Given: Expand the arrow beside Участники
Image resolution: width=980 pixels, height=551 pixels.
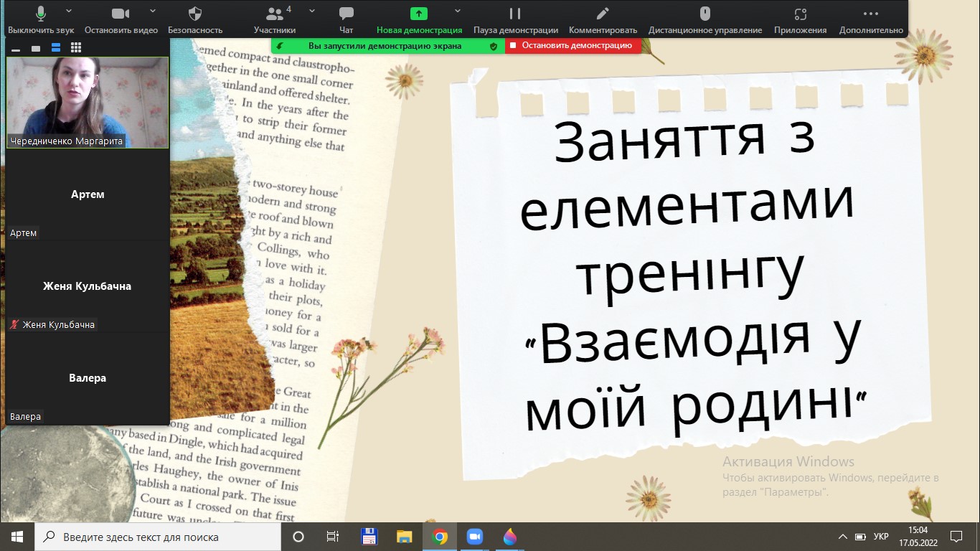Looking at the screenshot, I should click(312, 11).
